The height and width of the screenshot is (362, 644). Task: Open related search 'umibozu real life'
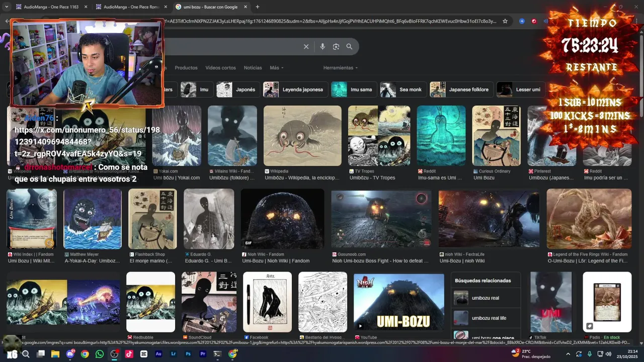tap(487, 318)
